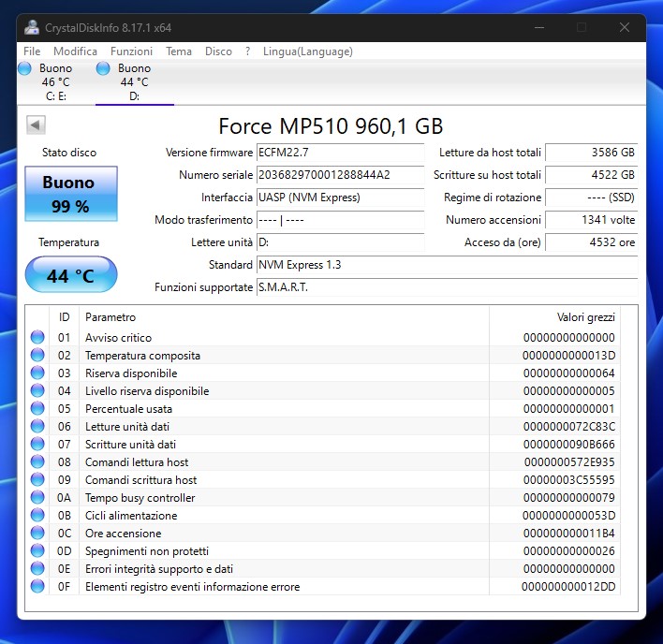
Task: Click status orb of Ore accensione row
Action: click(x=37, y=533)
